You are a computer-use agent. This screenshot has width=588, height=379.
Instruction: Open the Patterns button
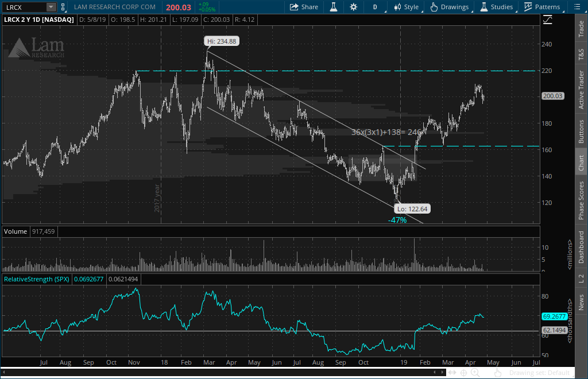click(541, 7)
